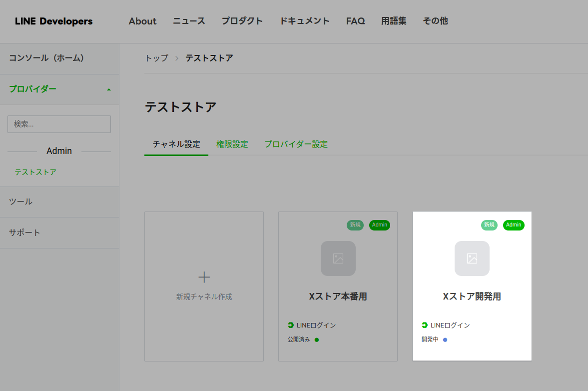Open テストストア provider in the sidebar
Image resolution: width=588 pixels, height=391 pixels.
pos(35,172)
